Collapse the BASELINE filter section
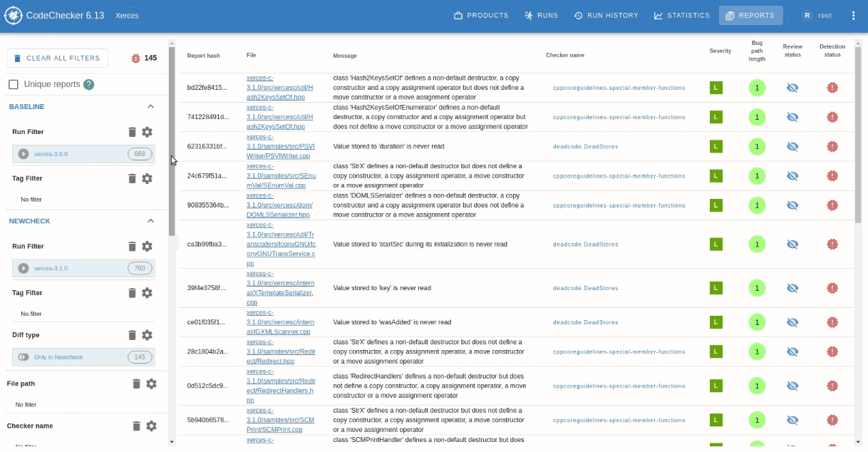 coord(150,106)
